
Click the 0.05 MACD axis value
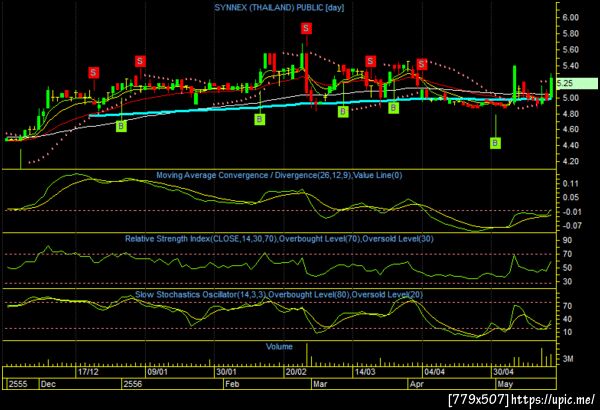571,198
